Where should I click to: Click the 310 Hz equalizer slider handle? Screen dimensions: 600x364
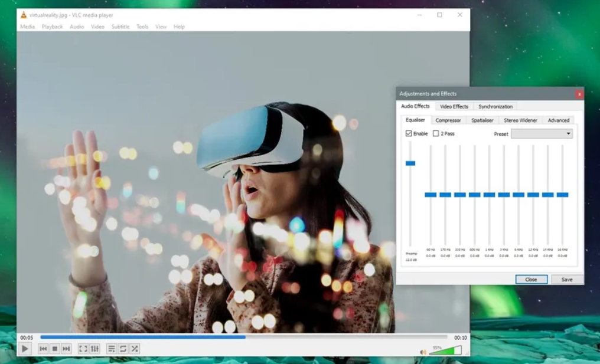(x=460, y=195)
